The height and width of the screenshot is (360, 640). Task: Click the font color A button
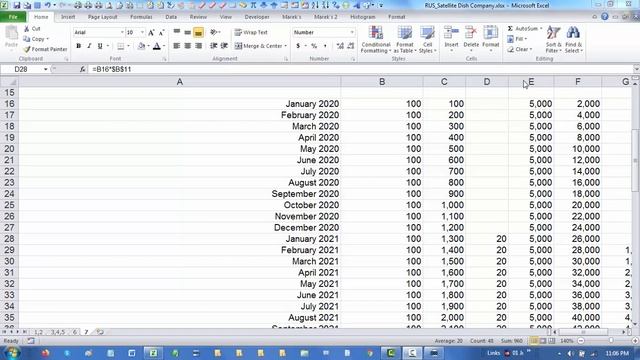(x=157, y=46)
